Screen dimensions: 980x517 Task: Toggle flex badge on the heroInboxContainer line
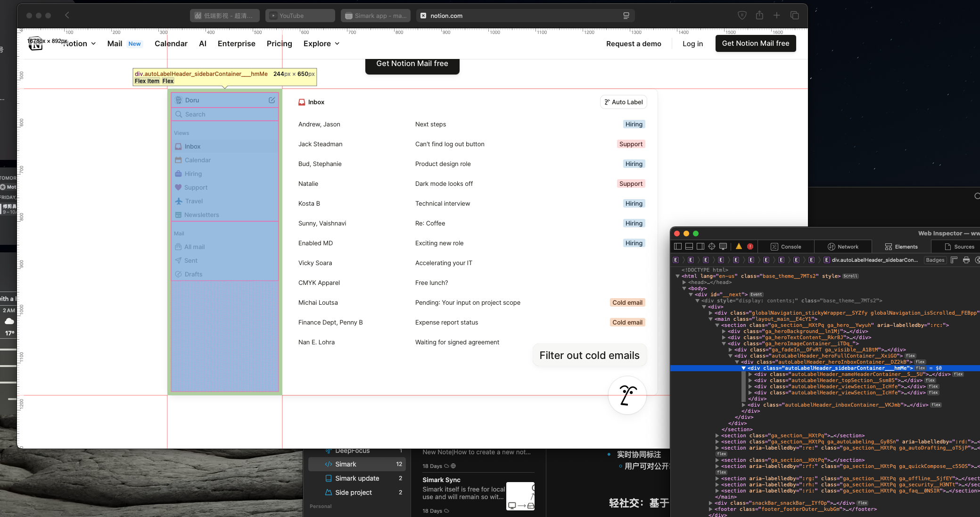[920, 362]
